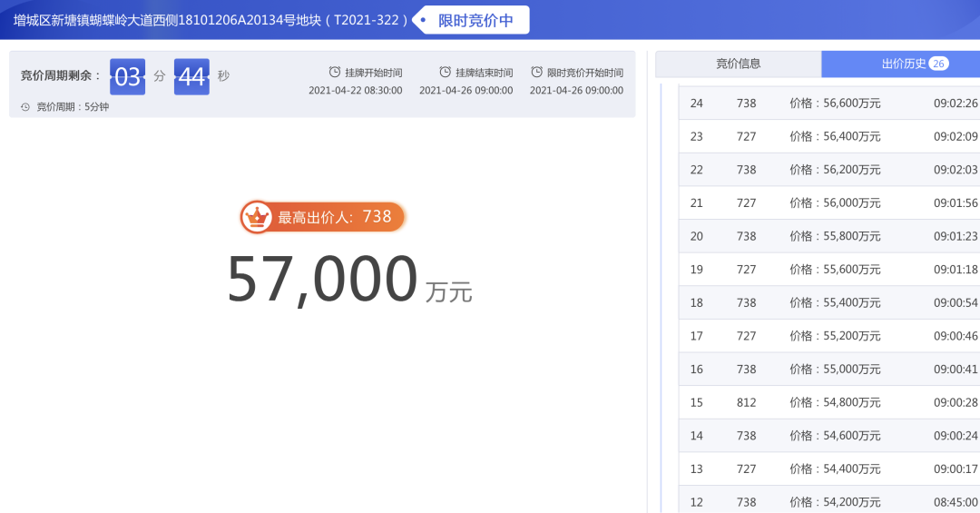The height and width of the screenshot is (513, 980).
Task: Select bid row 16 price 55,000万元
Action: tap(835, 370)
